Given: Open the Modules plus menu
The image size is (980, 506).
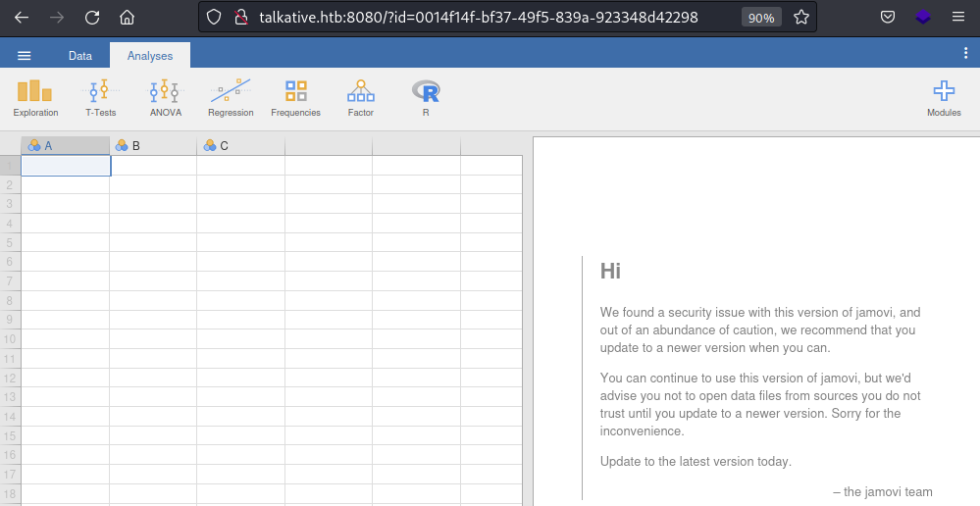Looking at the screenshot, I should pos(944,98).
